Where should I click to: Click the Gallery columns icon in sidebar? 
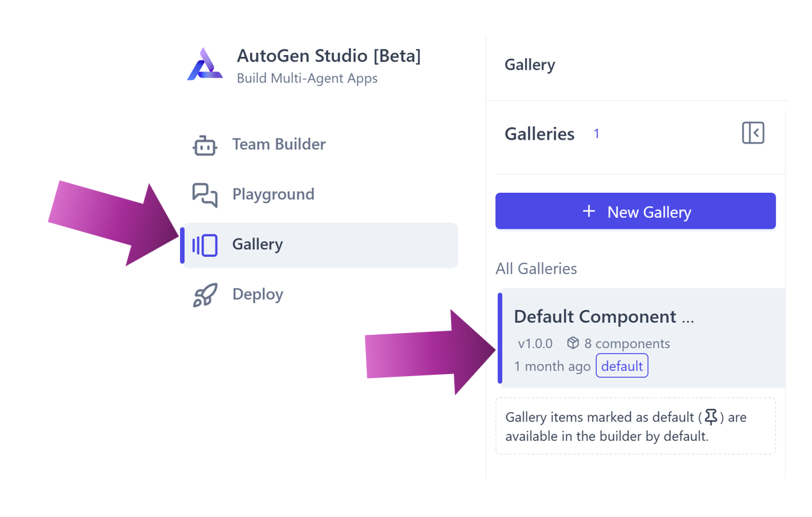point(204,244)
